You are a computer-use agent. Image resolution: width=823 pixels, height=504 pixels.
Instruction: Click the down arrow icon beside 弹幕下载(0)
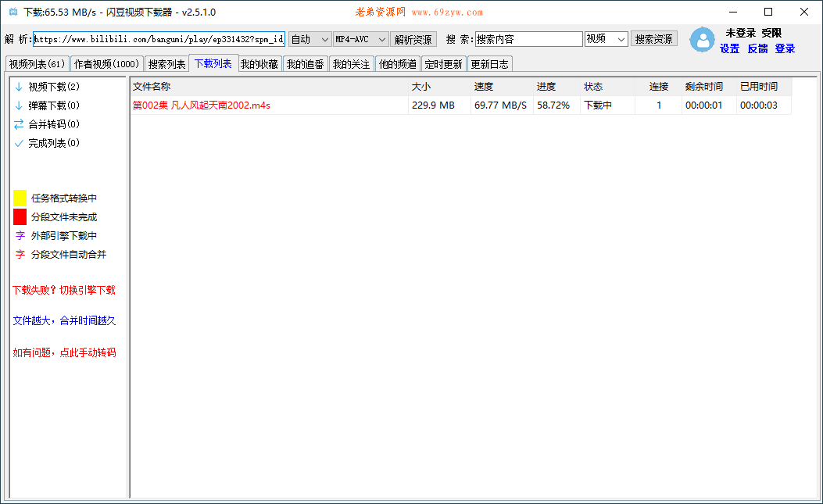[19, 105]
